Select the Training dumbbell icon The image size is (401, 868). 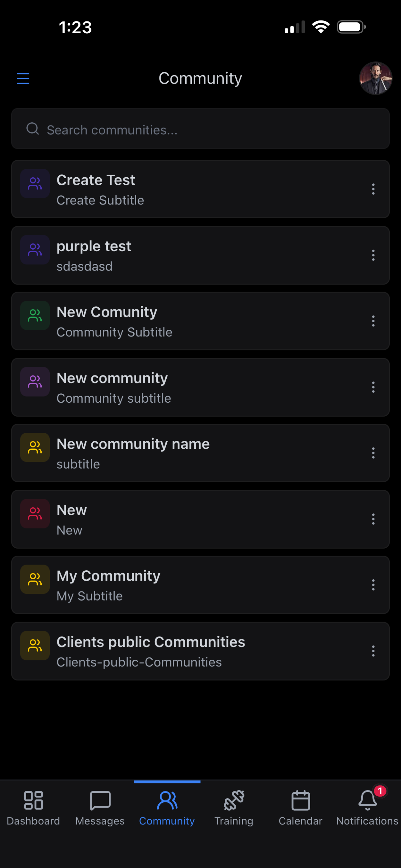234,800
